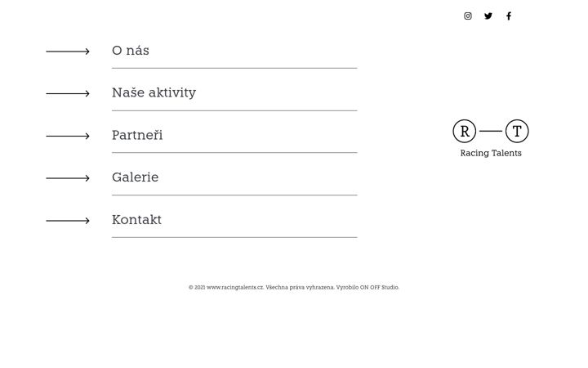Click the Všechna práva vyhrazena footer text
This screenshot has width=588, height=368.
(x=300, y=287)
